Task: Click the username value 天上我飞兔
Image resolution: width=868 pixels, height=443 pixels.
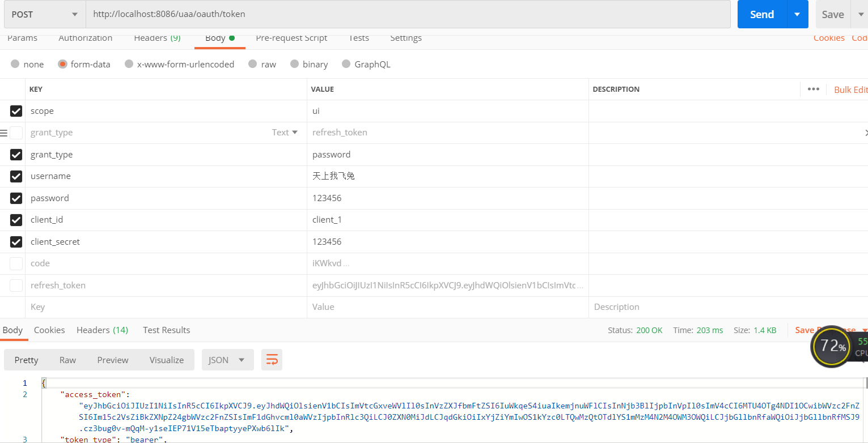Action: 333,176
